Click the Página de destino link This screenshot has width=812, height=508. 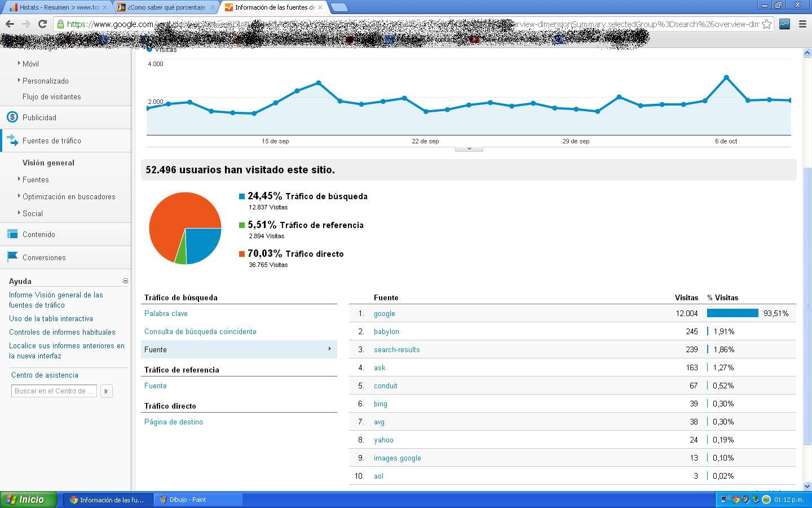[174, 422]
